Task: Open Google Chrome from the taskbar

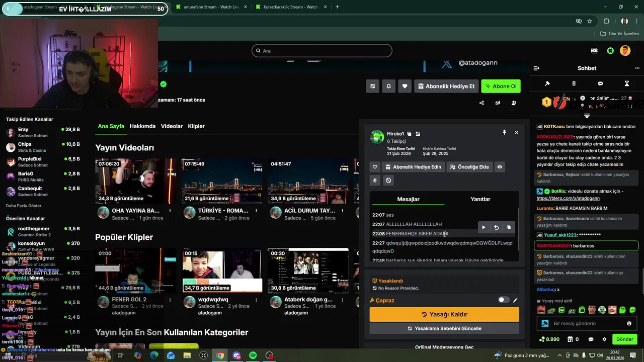Action: [220, 355]
